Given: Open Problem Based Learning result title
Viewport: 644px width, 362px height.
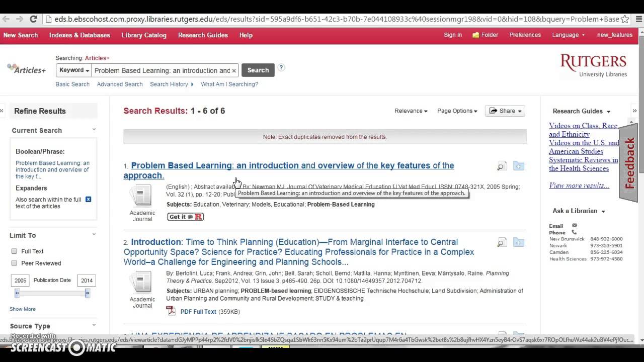Looking at the screenshot, I should point(289,170).
